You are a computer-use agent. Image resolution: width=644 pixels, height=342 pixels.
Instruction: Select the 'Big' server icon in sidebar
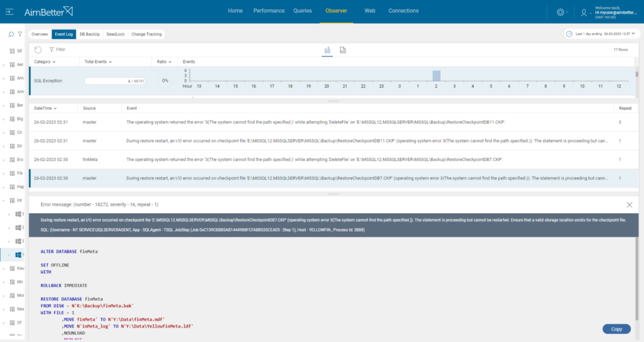click(x=12, y=119)
